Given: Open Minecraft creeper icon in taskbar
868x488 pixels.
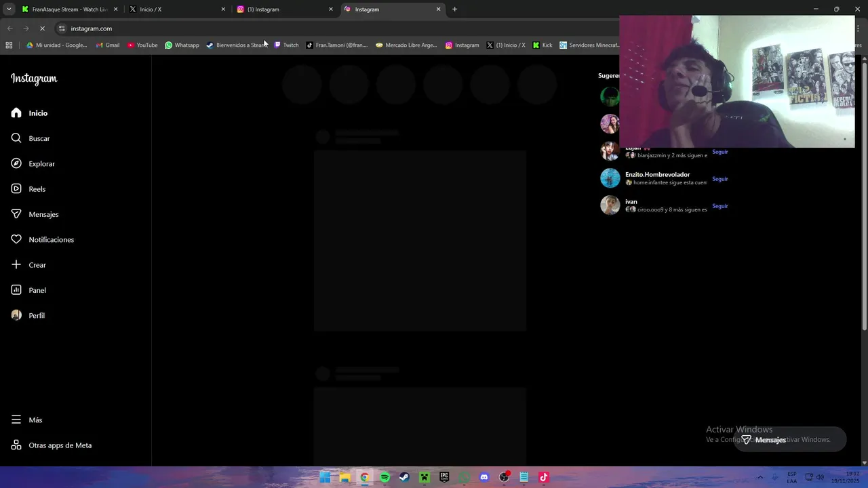Looking at the screenshot, I should tap(425, 477).
